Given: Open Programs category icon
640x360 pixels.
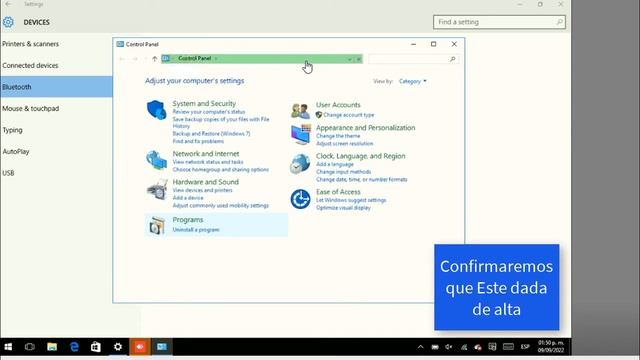Looking at the screenshot, I should tap(157, 225).
